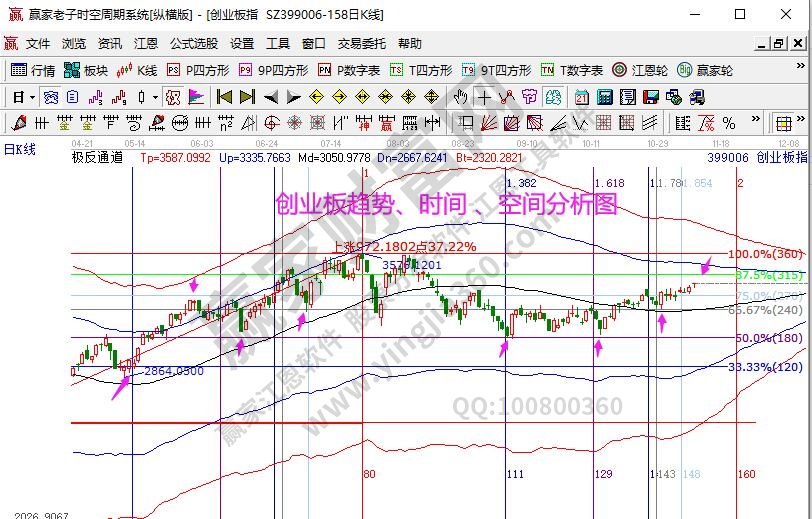Open the 日 period dropdown arrow
Image resolution: width=812 pixels, height=519 pixels.
pyautogui.click(x=32, y=97)
